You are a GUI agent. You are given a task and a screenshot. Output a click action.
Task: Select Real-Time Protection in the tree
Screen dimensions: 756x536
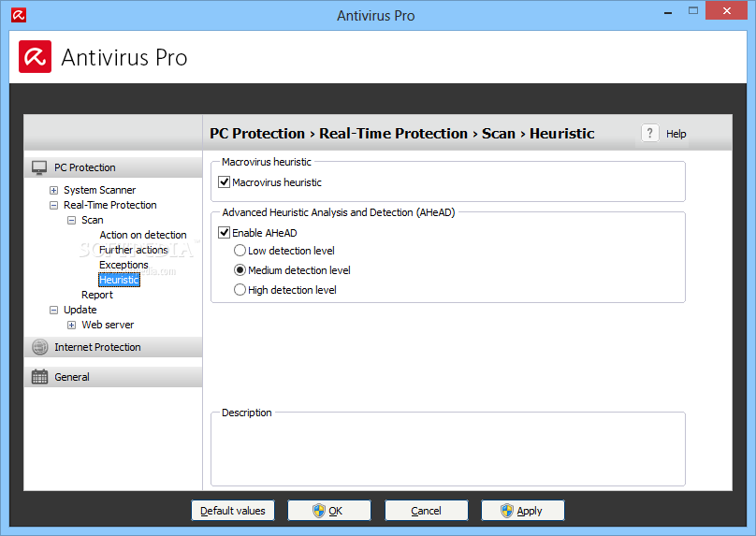coord(109,205)
